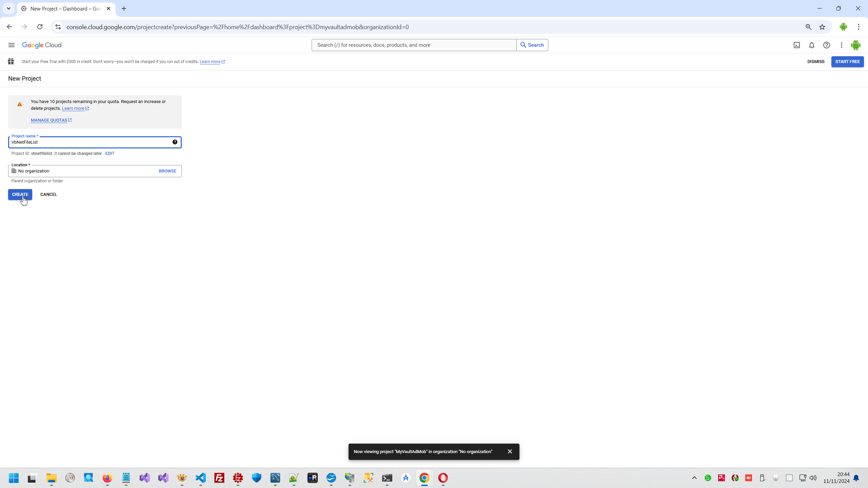Screen dimensions: 868x488
Task: Bookmark this page with the star icon
Action: [822, 27]
